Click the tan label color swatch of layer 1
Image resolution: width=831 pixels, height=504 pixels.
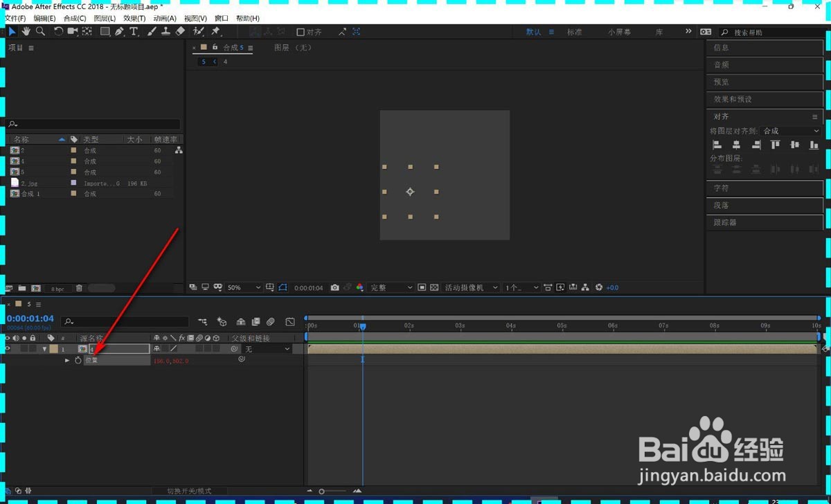click(x=54, y=349)
